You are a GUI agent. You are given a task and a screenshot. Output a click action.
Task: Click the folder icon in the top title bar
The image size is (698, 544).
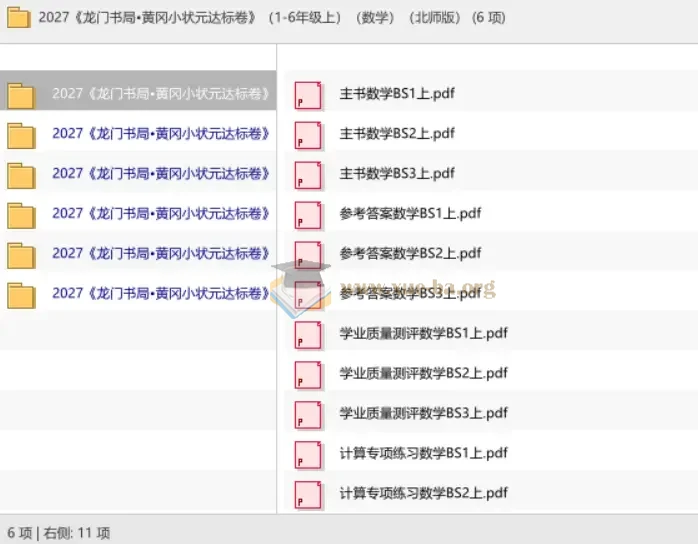pos(19,18)
